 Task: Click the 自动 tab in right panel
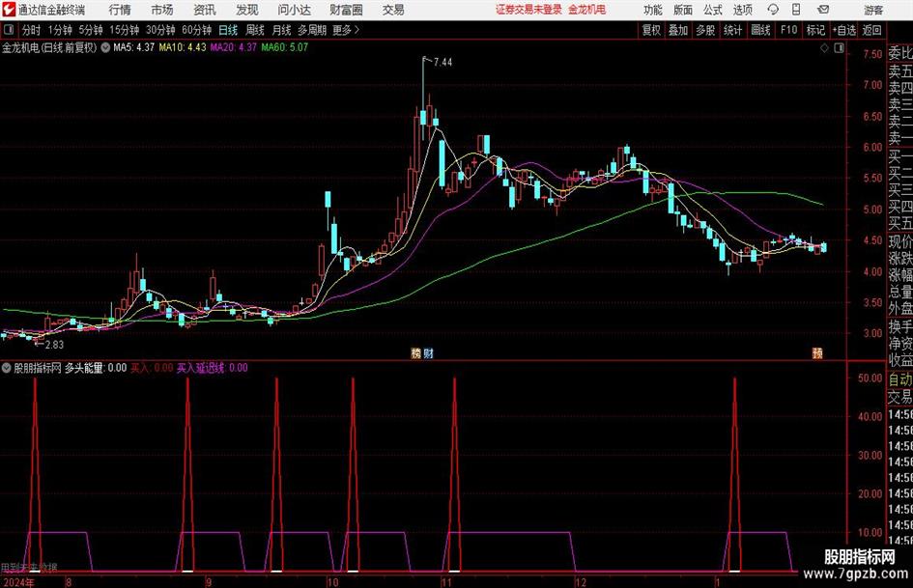pos(900,379)
